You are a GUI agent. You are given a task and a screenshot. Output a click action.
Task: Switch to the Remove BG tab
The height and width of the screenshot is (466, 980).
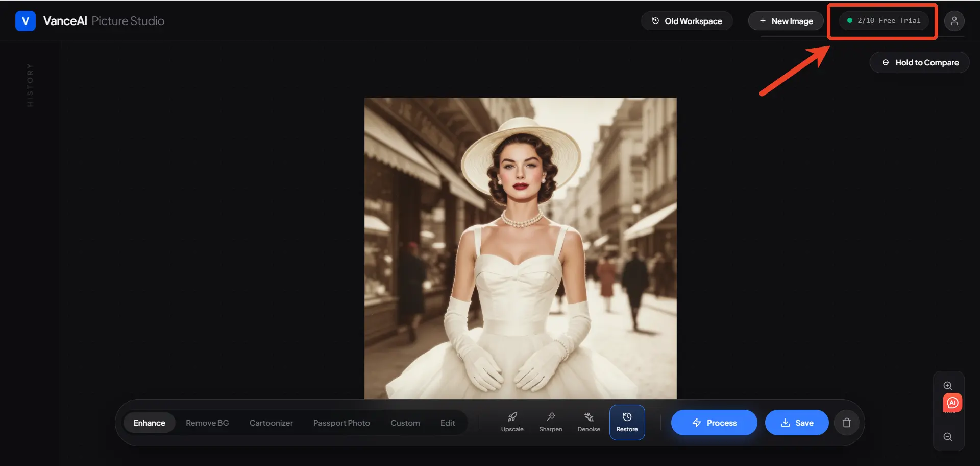(207, 423)
